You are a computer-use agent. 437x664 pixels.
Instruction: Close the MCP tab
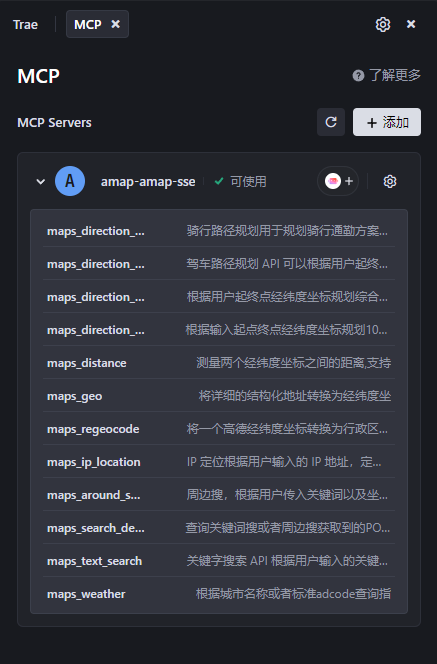pyautogui.click(x=116, y=24)
